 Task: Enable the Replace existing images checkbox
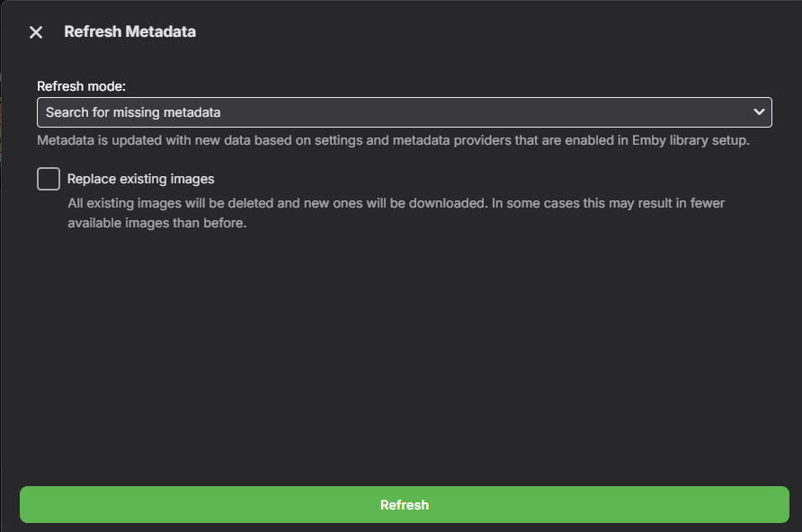pos(49,179)
